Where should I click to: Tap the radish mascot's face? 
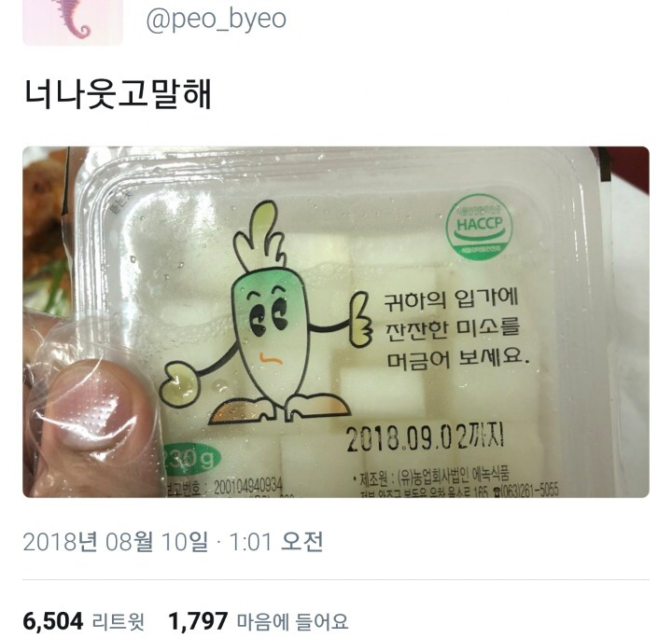tap(271, 326)
